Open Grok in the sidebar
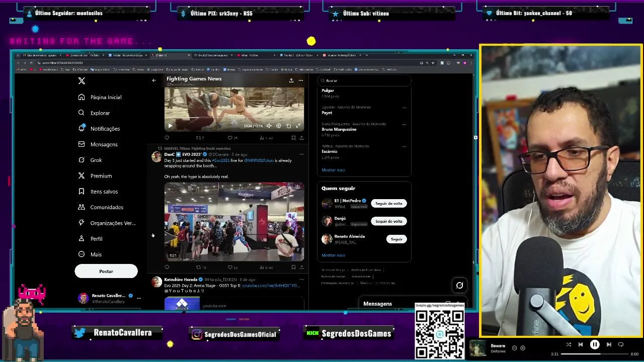 tap(90, 160)
